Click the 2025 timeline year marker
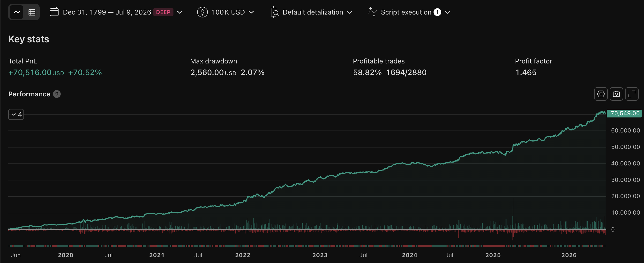Image resolution: width=644 pixels, height=263 pixels. pos(493,255)
